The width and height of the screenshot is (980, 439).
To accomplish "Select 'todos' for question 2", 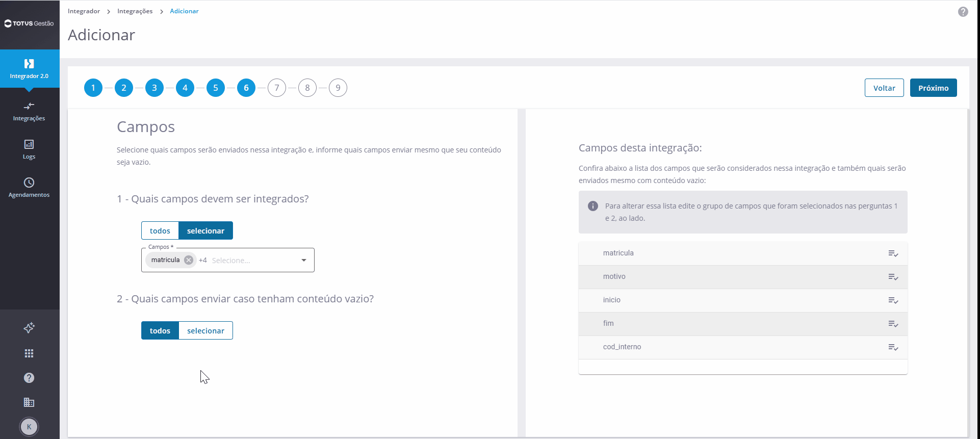I will tap(160, 330).
